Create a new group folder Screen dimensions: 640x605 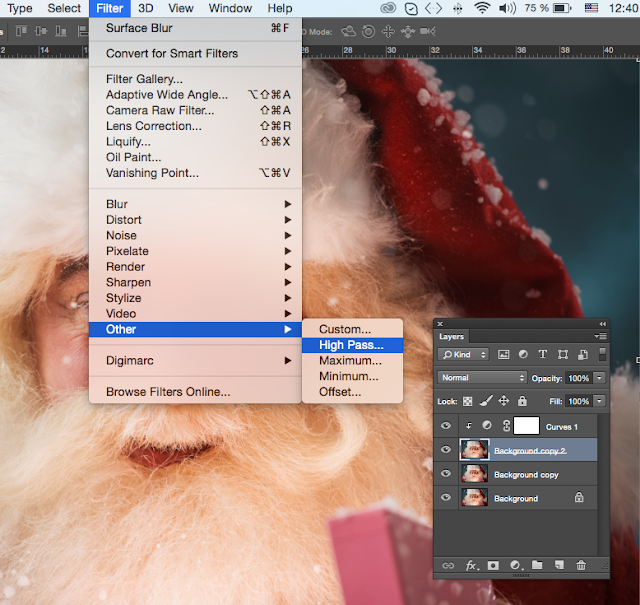pos(537,565)
